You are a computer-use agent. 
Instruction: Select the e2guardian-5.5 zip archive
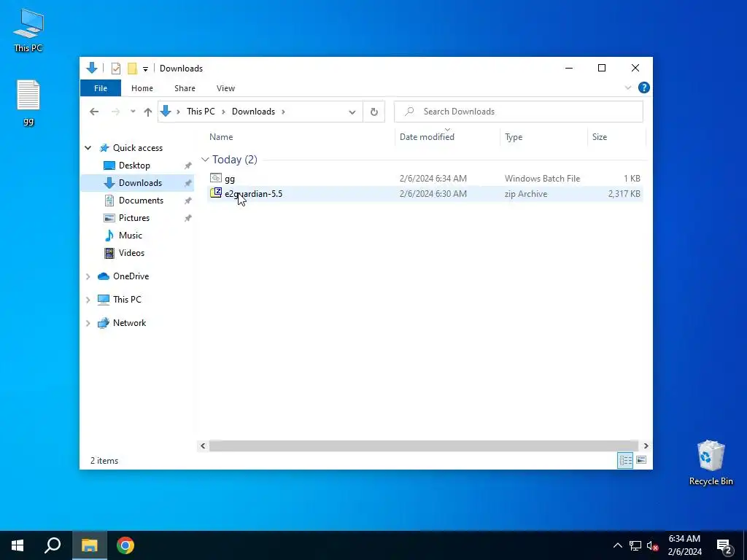[x=425, y=194]
